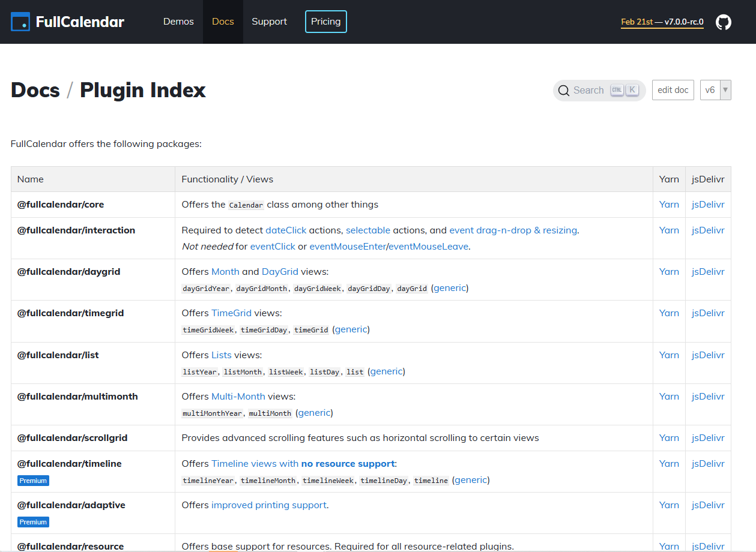
Task: Click the Premium badge under adaptive
Action: (x=33, y=522)
